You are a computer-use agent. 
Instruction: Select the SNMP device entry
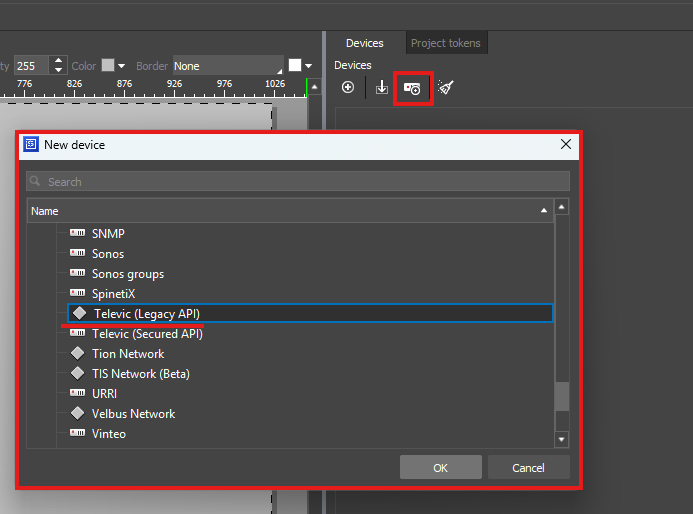[x=108, y=233]
